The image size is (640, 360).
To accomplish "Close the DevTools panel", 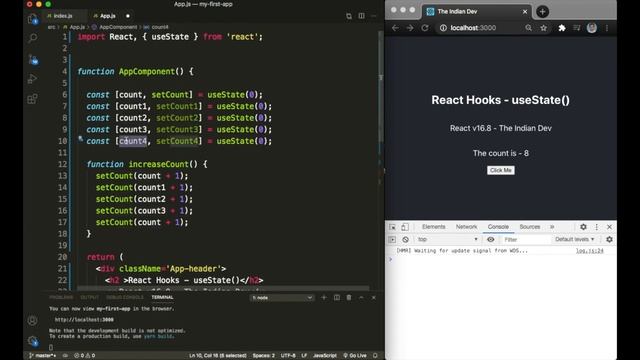I will click(609, 227).
